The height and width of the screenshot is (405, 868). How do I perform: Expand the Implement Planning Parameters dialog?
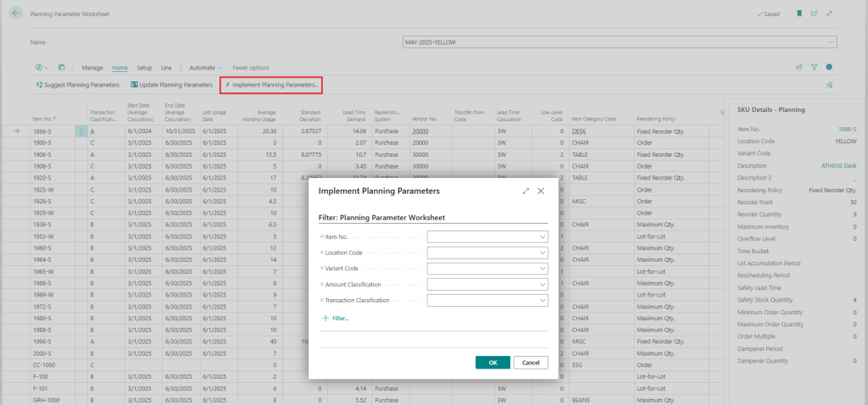[526, 191]
